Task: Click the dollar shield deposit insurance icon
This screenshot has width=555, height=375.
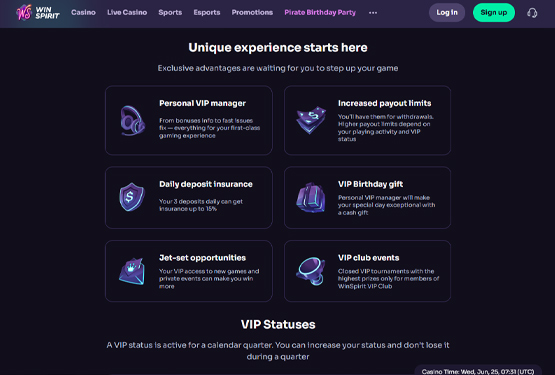Action: pos(132,197)
